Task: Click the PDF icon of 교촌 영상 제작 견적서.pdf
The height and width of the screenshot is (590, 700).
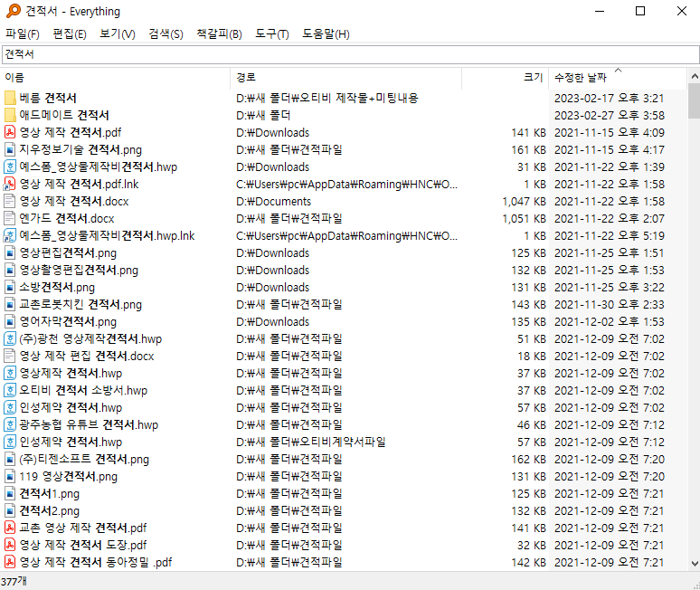Action: coord(10,528)
